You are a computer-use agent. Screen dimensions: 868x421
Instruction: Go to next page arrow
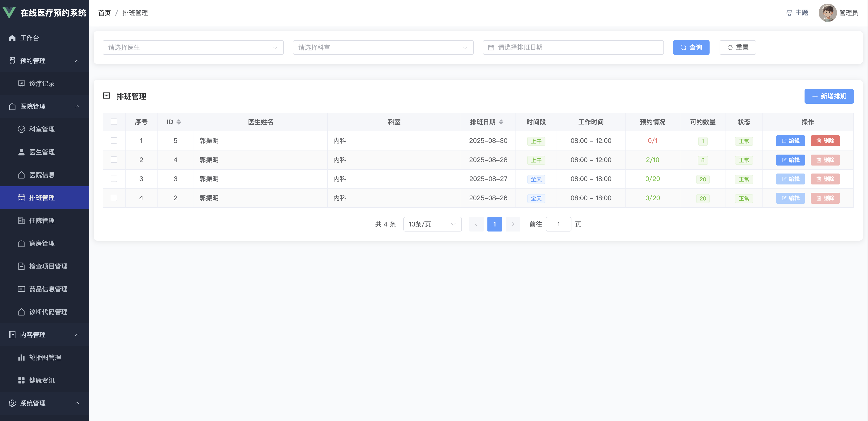[x=513, y=224]
